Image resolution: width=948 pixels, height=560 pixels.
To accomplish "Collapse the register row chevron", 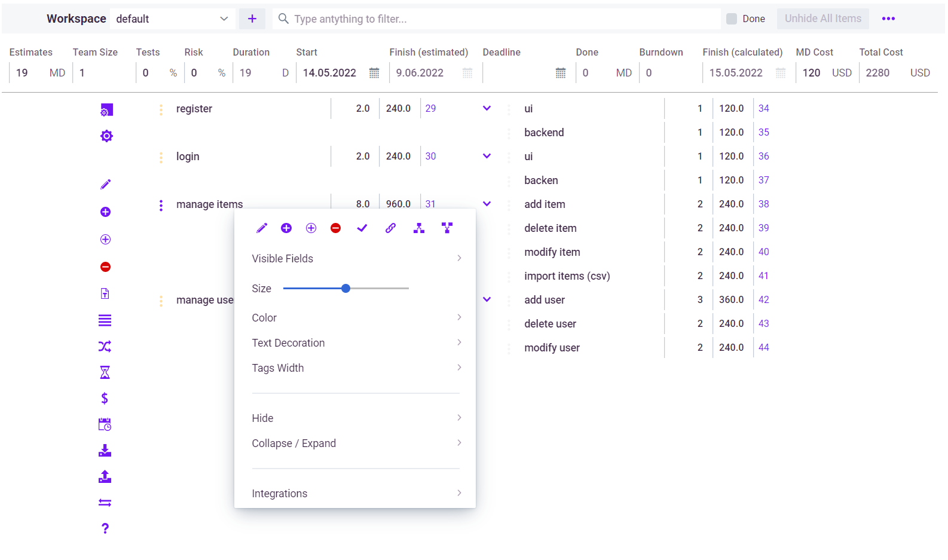I will point(487,108).
